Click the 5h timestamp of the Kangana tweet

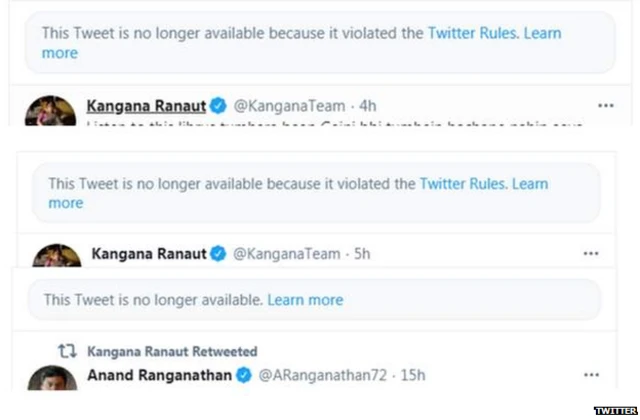362,254
